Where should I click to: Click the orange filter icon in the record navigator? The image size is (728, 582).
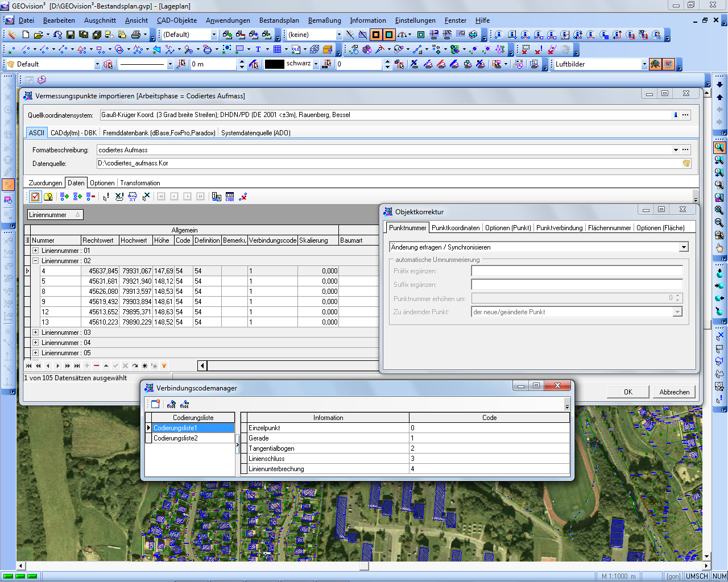(164, 366)
